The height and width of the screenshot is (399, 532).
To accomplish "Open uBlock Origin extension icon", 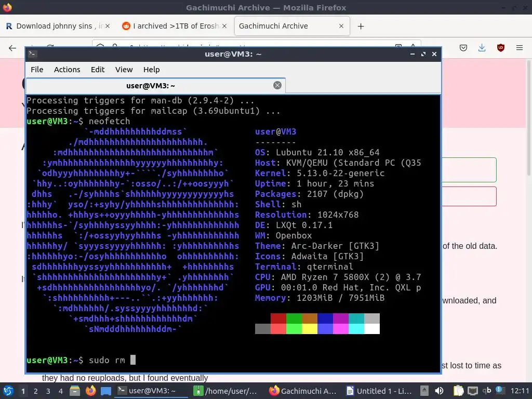I will point(500,48).
